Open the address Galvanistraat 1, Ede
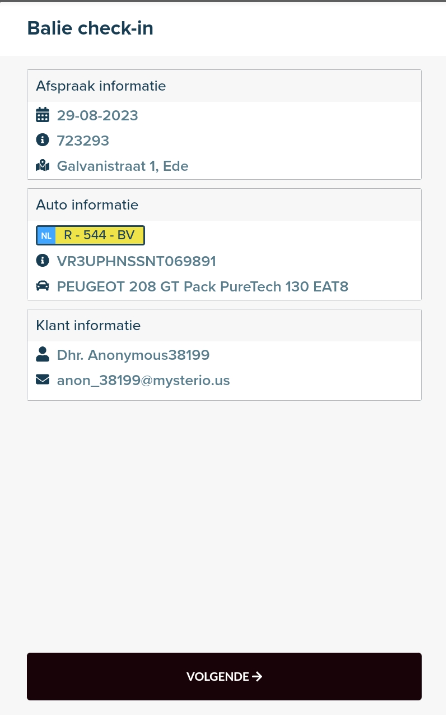 (122, 166)
